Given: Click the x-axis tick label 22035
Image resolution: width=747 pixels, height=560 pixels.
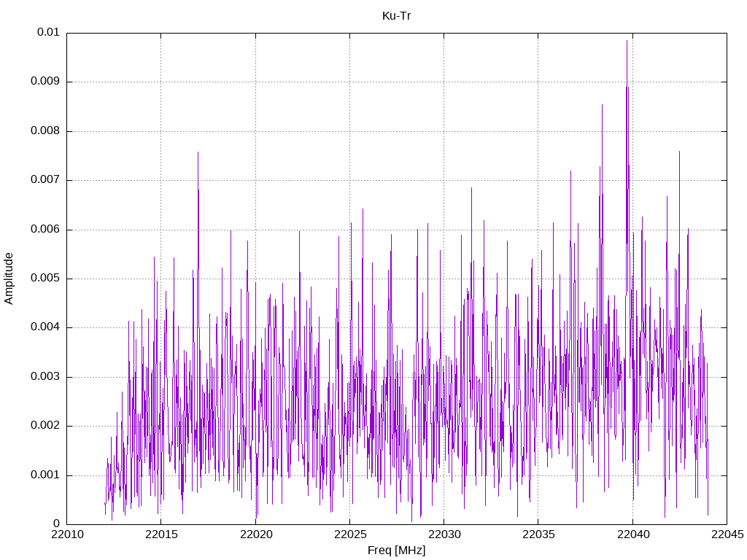Looking at the screenshot, I should click(x=538, y=534).
